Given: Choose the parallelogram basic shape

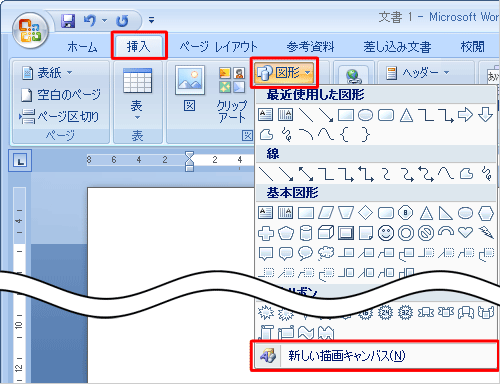Looking at the screenshot, I should [x=326, y=213].
